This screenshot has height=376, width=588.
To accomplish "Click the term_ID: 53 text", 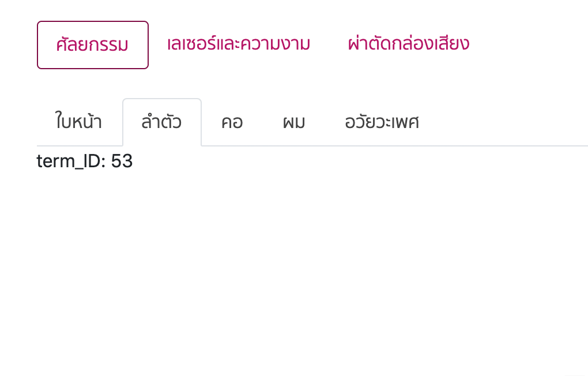I will (x=85, y=161).
